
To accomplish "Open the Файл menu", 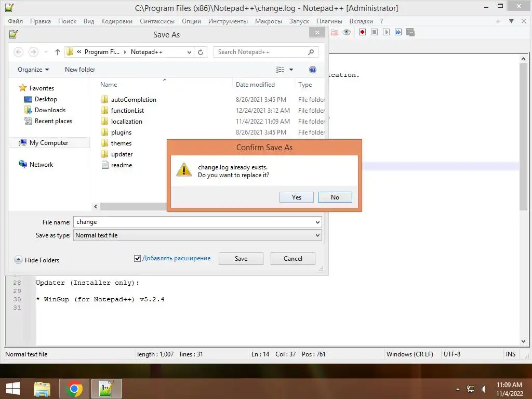I will 15,21.
